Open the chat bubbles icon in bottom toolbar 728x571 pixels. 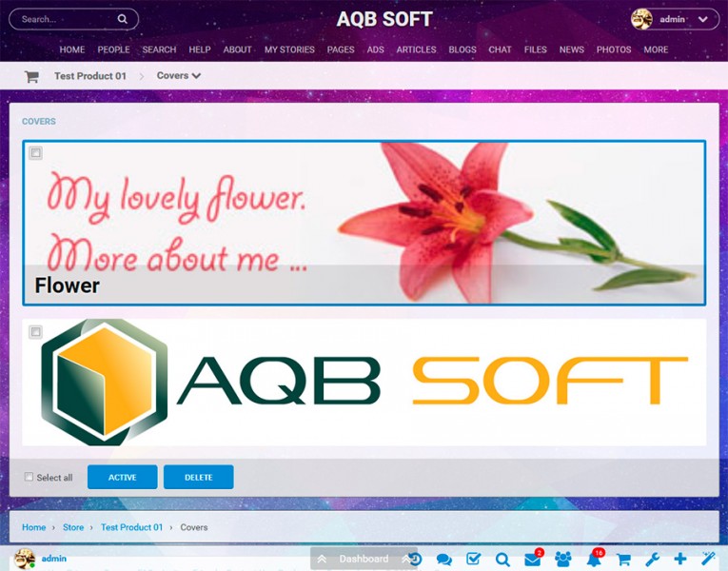pyautogui.click(x=444, y=560)
